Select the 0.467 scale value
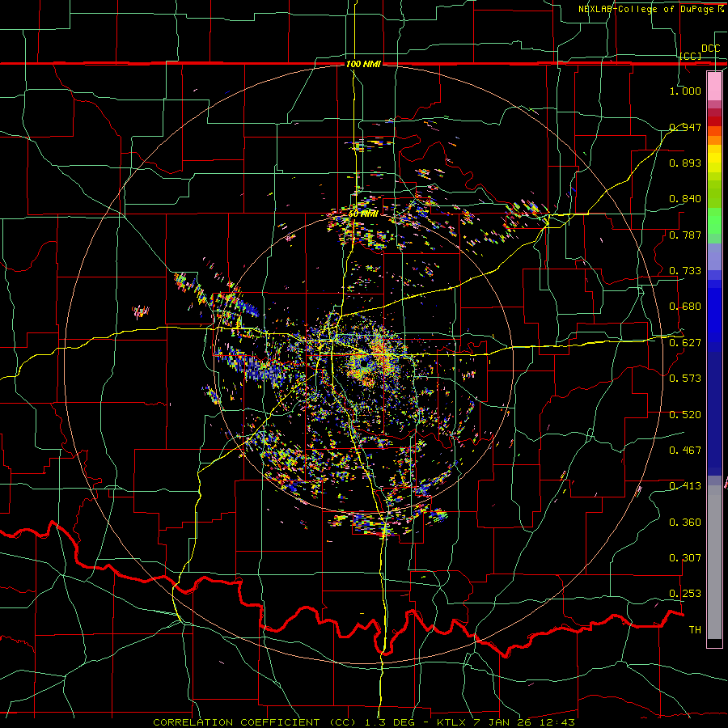Viewport: 728px width, 728px height. point(685,451)
